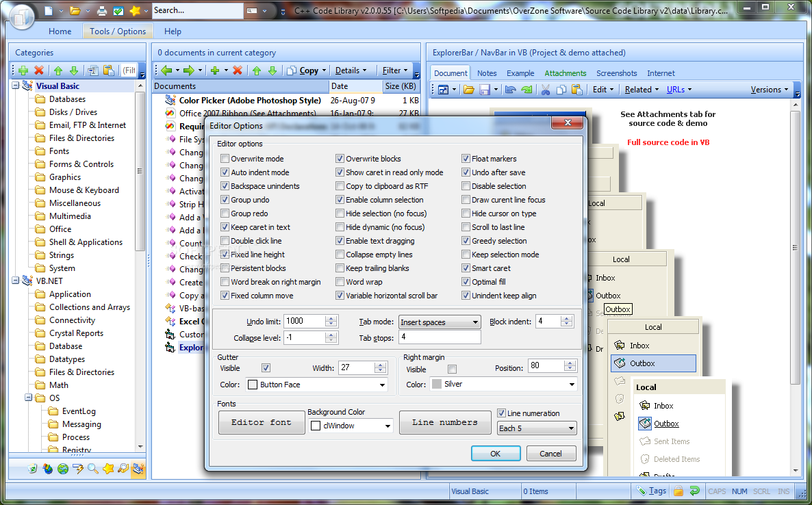Viewport: 812px width, 505px height.
Task: Open the Each 5 line numeration dropdown
Action: click(537, 428)
